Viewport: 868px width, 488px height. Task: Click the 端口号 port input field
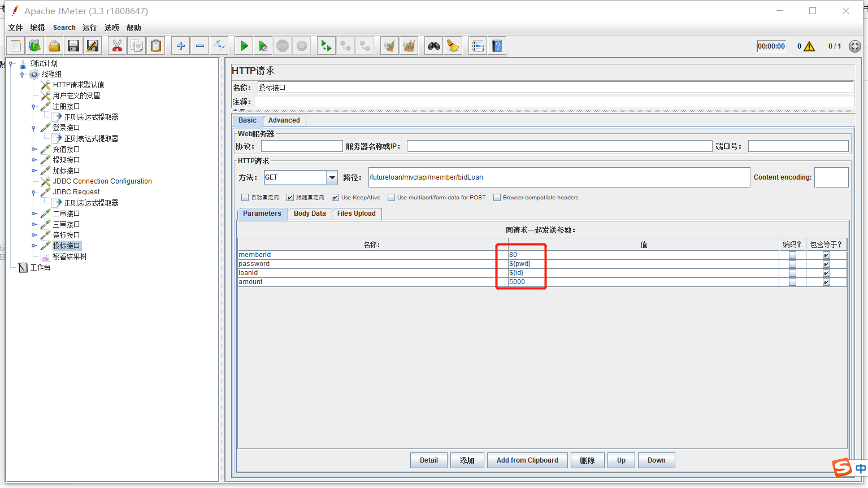click(798, 146)
